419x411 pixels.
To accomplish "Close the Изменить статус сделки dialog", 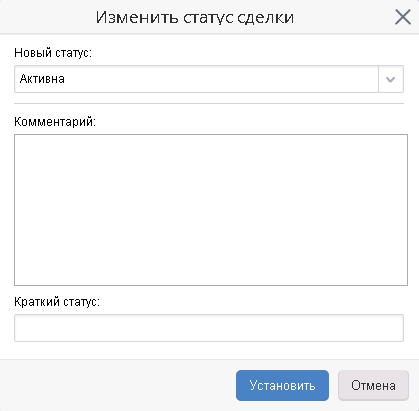I will point(403,17).
